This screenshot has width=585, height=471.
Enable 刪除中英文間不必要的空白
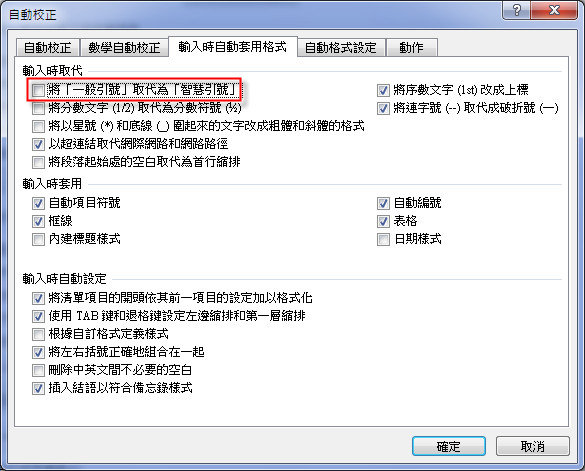(38, 371)
